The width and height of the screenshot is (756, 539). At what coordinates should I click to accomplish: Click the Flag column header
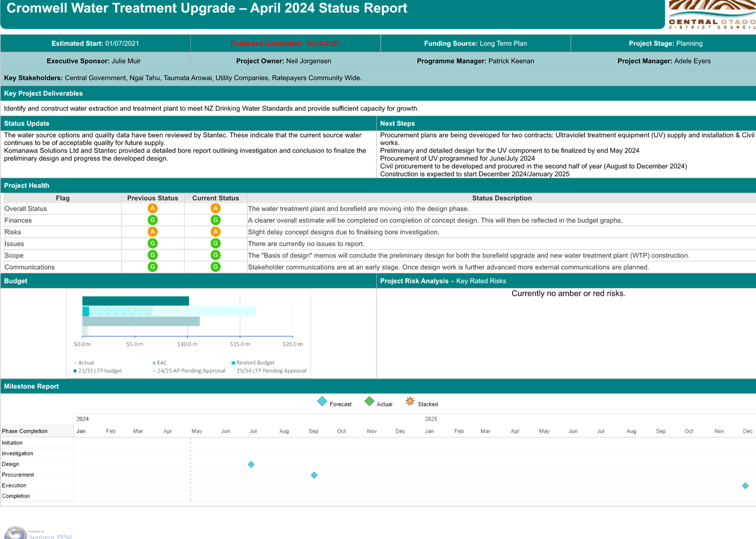coord(63,198)
